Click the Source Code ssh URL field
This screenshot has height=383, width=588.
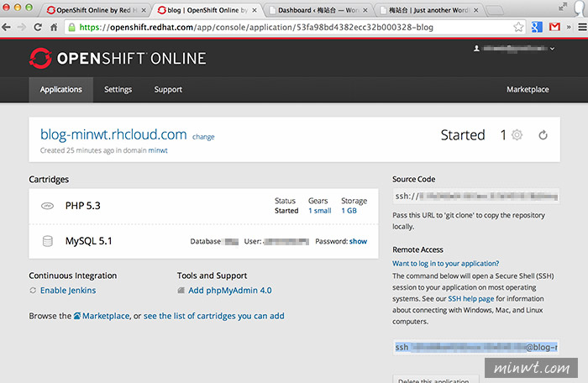(x=476, y=197)
